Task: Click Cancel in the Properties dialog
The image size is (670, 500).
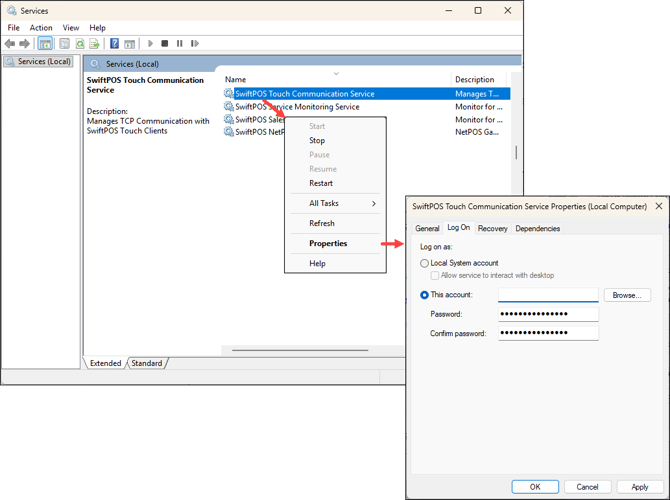Action: click(588, 487)
